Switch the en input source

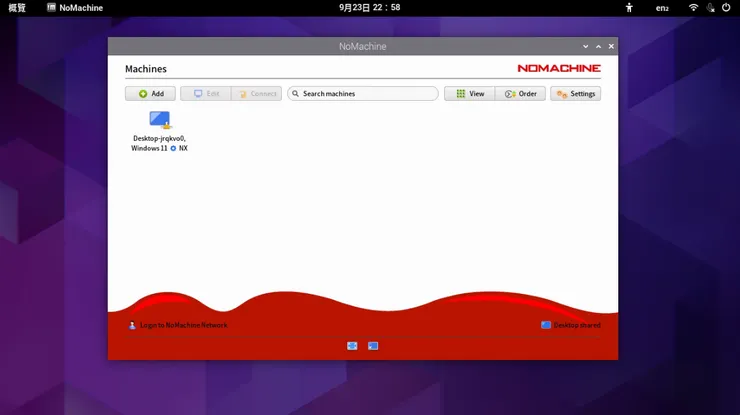click(x=662, y=8)
